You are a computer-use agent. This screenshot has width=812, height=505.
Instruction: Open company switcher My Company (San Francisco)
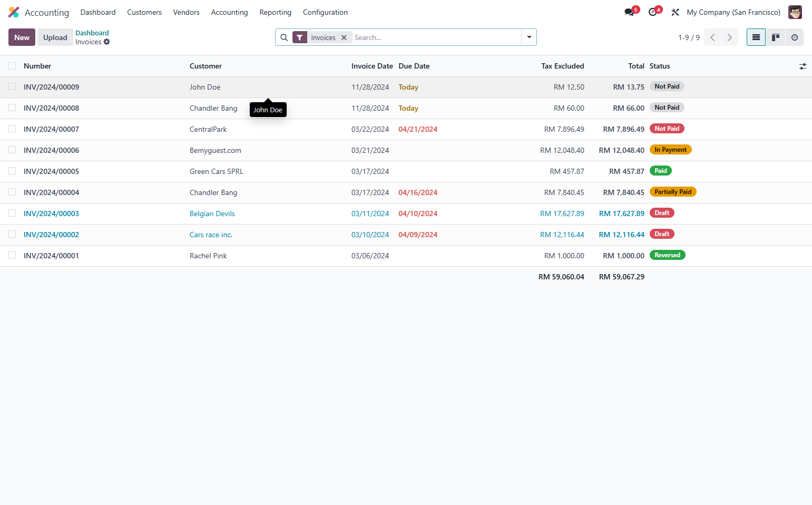click(x=733, y=12)
